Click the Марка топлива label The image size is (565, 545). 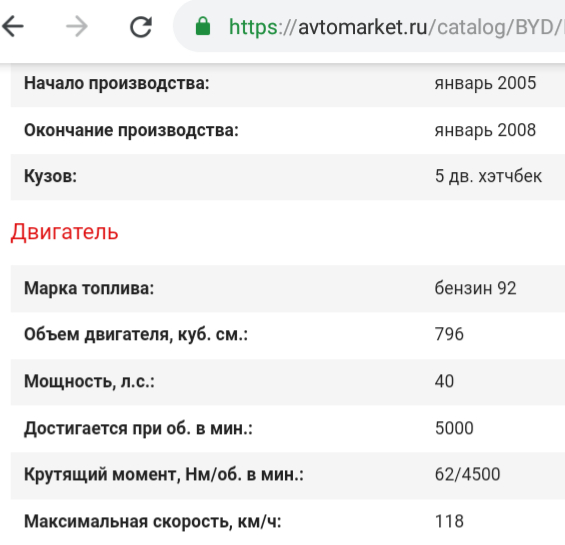(89, 288)
